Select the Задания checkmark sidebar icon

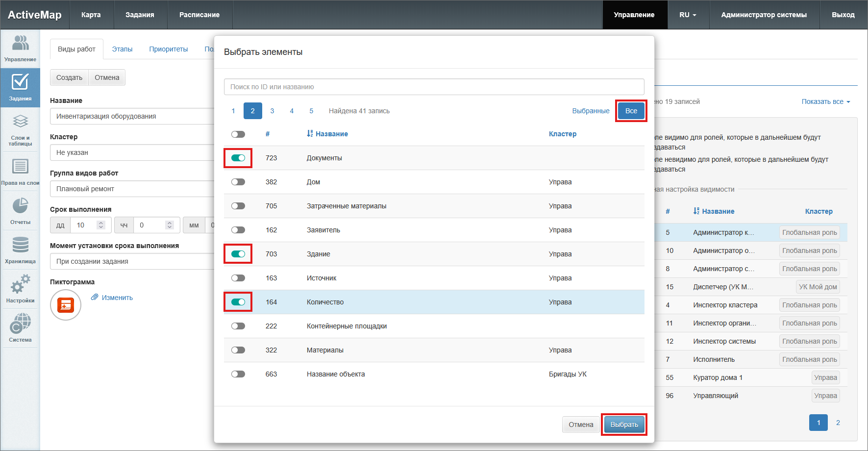20,87
